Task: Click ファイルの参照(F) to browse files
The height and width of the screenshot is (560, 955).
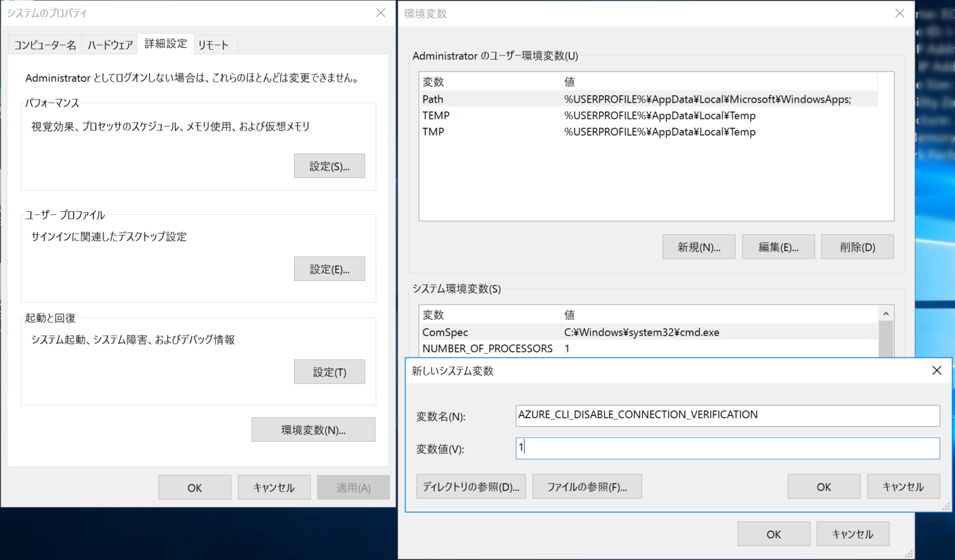Action: [586, 486]
